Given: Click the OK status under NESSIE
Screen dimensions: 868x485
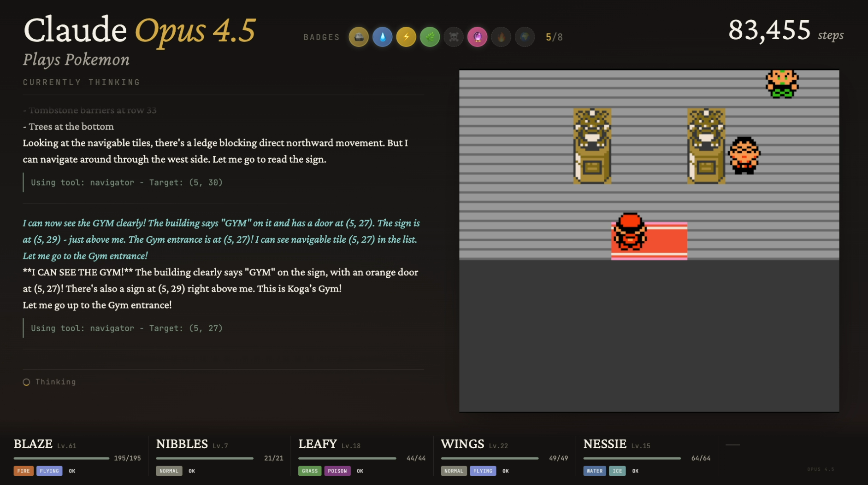Looking at the screenshot, I should click(635, 471).
